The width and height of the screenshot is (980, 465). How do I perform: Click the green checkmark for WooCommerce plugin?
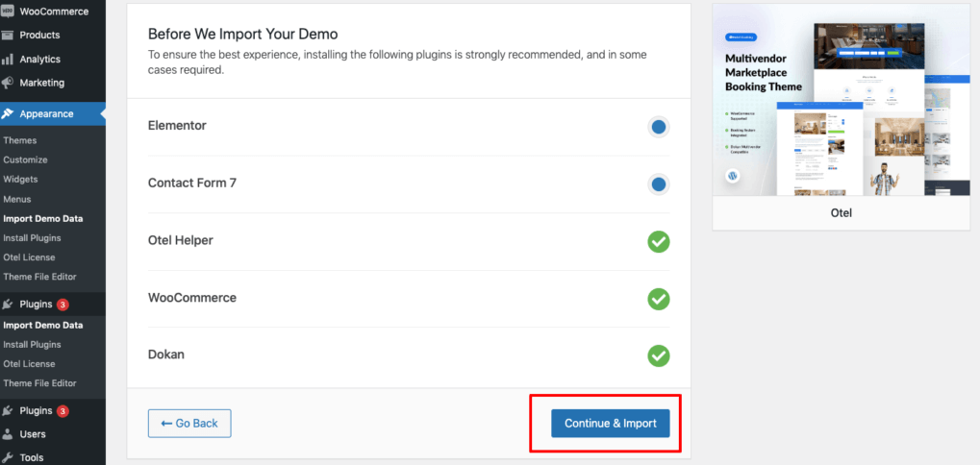(x=658, y=299)
